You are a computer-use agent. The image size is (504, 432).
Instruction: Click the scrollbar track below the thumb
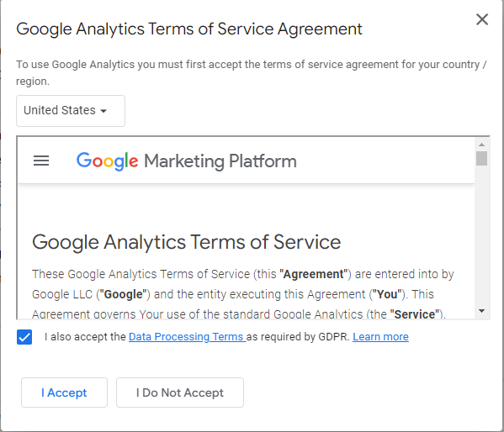pyautogui.click(x=481, y=236)
